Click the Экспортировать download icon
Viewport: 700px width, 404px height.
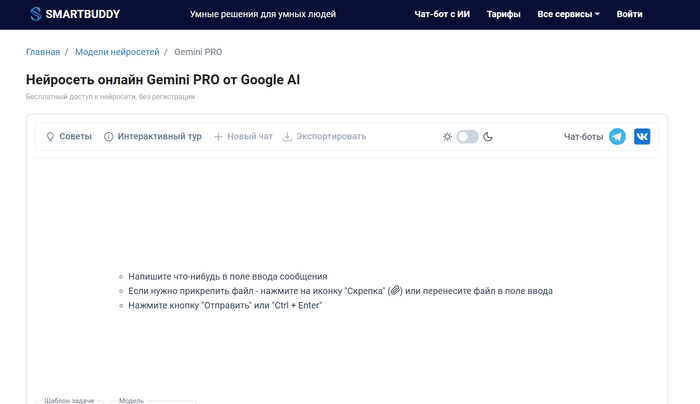(287, 136)
